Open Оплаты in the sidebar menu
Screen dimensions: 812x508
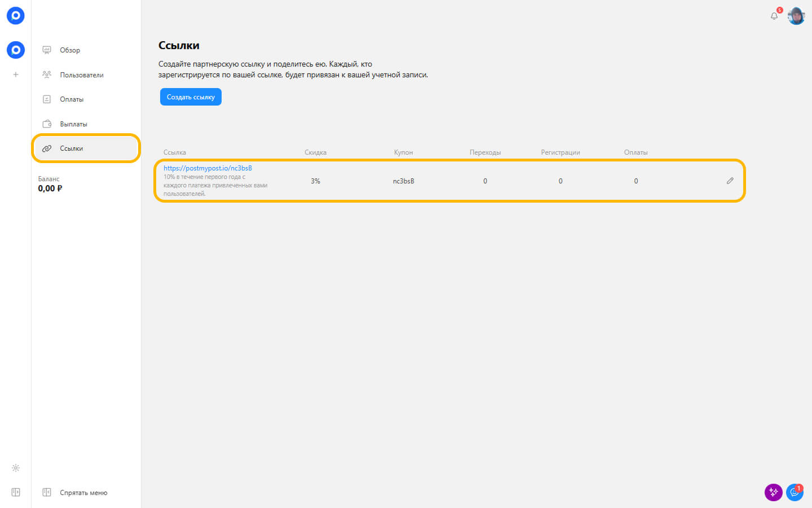pyautogui.click(x=72, y=99)
